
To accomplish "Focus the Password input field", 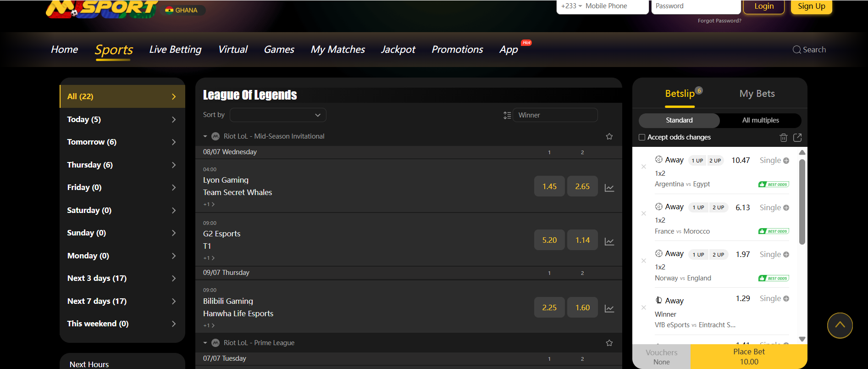I will (696, 6).
